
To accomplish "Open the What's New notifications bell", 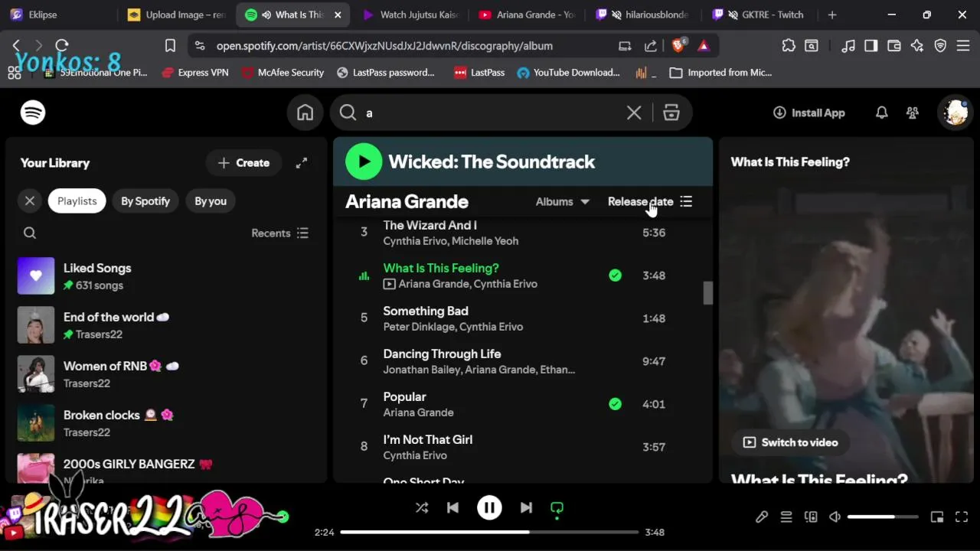I will [882, 112].
